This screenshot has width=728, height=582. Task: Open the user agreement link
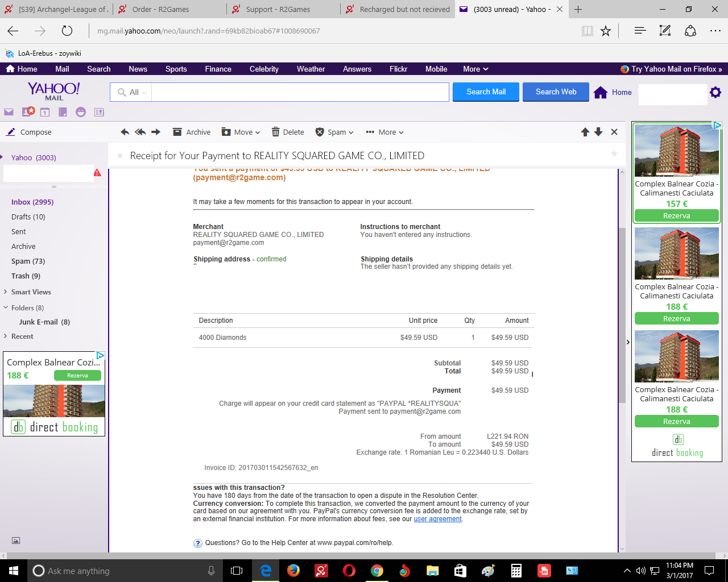click(437, 519)
